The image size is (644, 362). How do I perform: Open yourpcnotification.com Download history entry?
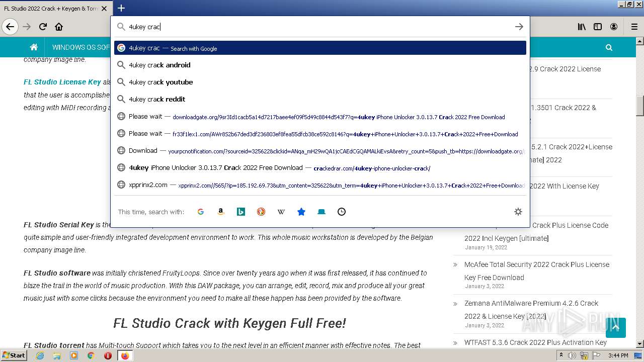click(320, 150)
